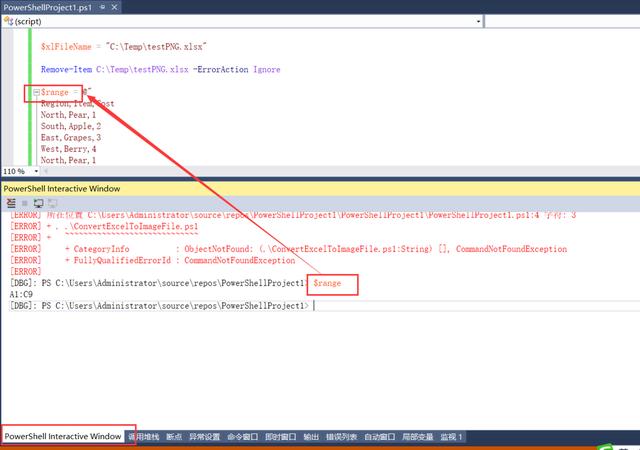Click the CategoryInfo error line

pyautogui.click(x=288, y=249)
